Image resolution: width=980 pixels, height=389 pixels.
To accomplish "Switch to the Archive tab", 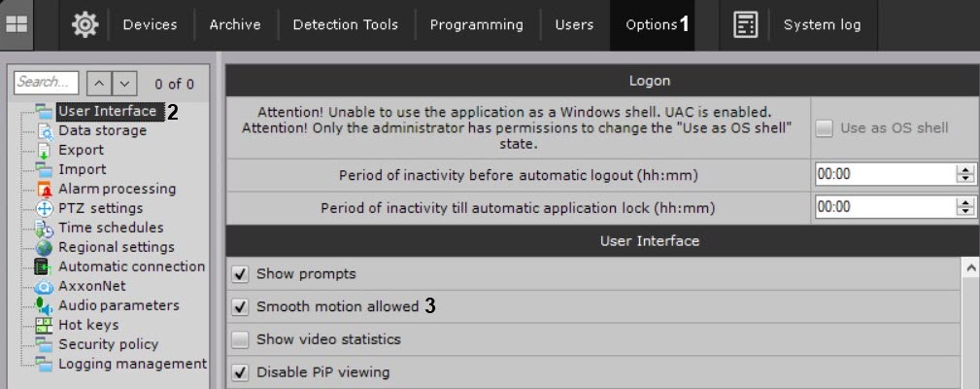I will (235, 25).
